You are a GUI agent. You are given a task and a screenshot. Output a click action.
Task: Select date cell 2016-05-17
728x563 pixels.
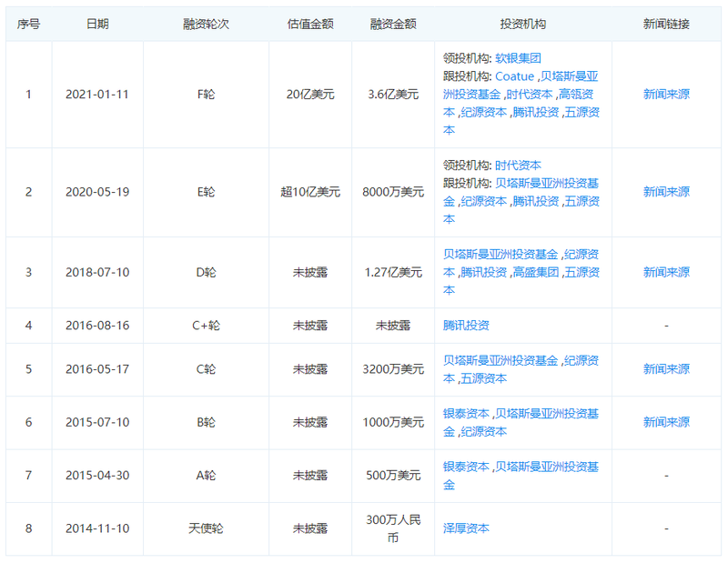[97, 369]
